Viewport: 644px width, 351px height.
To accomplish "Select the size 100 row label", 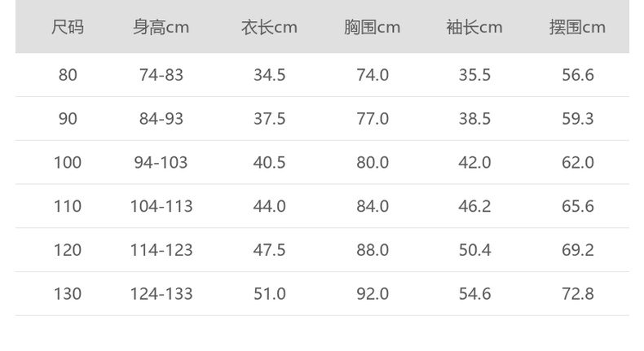I will click(x=68, y=163).
